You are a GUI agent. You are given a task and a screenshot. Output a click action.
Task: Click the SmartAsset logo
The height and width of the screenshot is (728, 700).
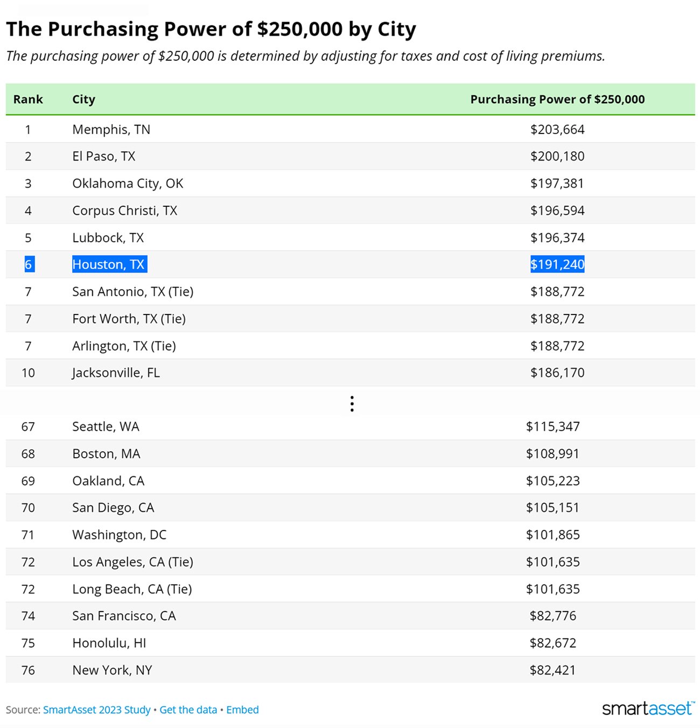[x=648, y=708]
